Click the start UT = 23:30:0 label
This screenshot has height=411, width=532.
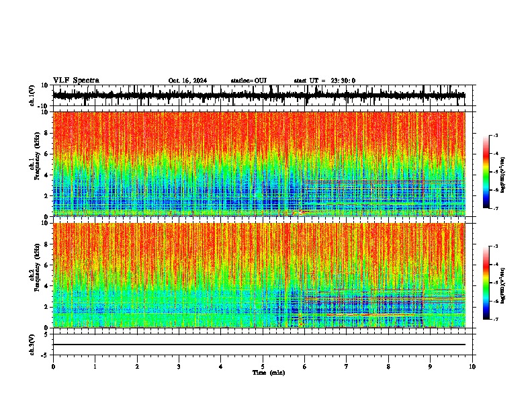(x=324, y=81)
